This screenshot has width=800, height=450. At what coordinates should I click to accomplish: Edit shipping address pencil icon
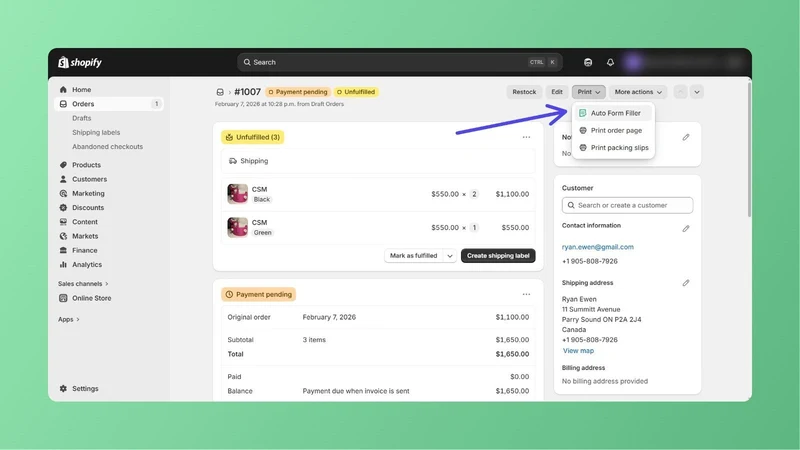pyautogui.click(x=686, y=283)
